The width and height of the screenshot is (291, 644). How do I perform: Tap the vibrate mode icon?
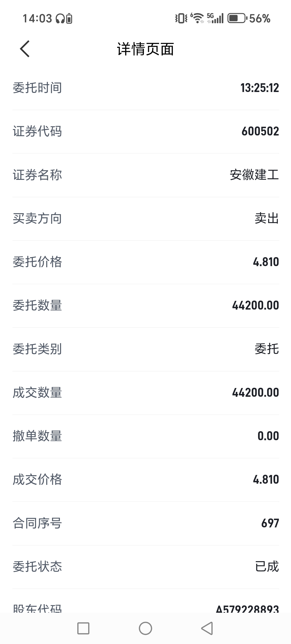[x=181, y=18]
